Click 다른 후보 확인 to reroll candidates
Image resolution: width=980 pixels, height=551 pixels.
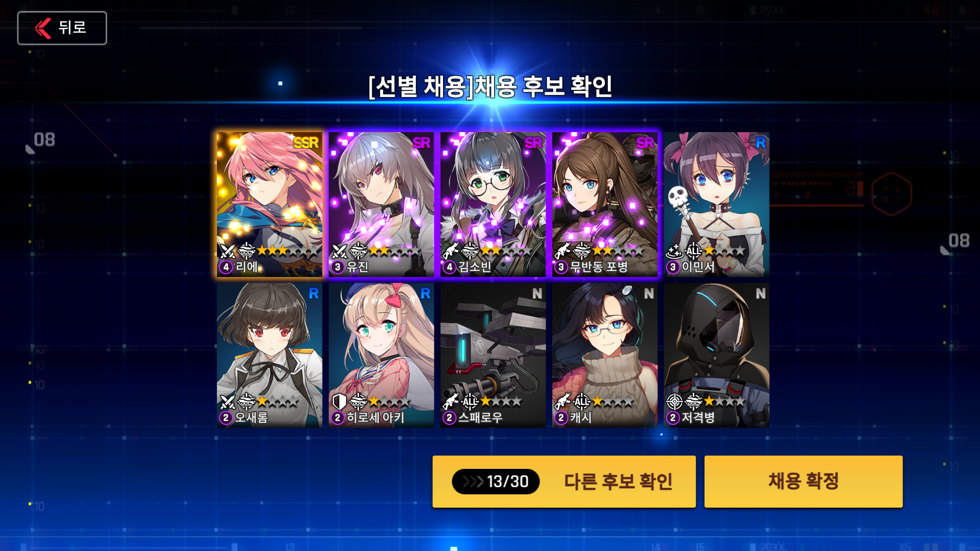tap(564, 481)
